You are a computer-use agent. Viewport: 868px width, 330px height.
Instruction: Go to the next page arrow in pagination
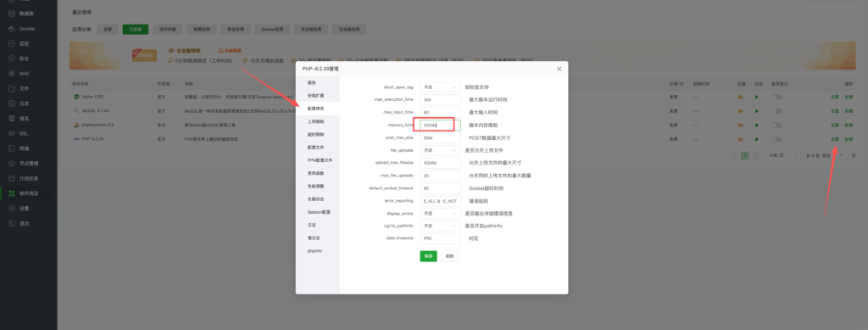755,156
